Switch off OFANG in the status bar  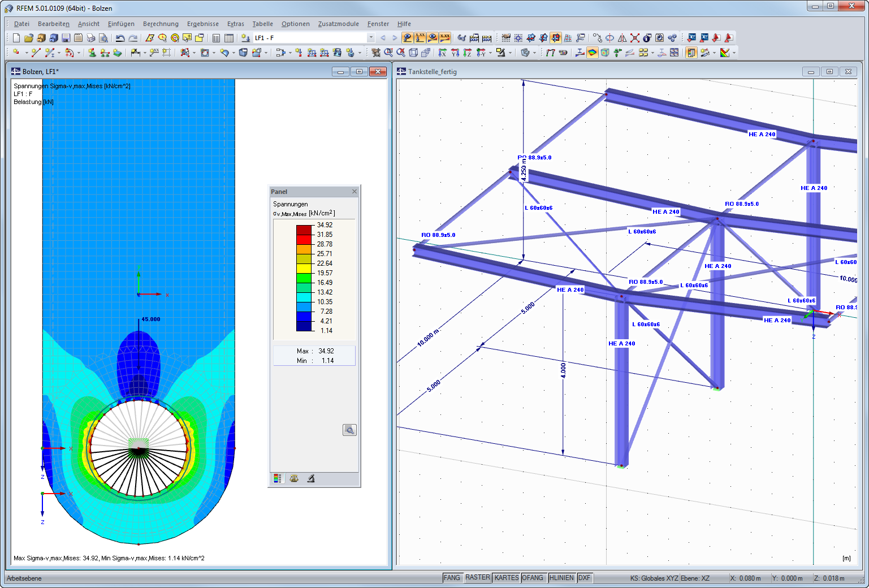[532, 577]
